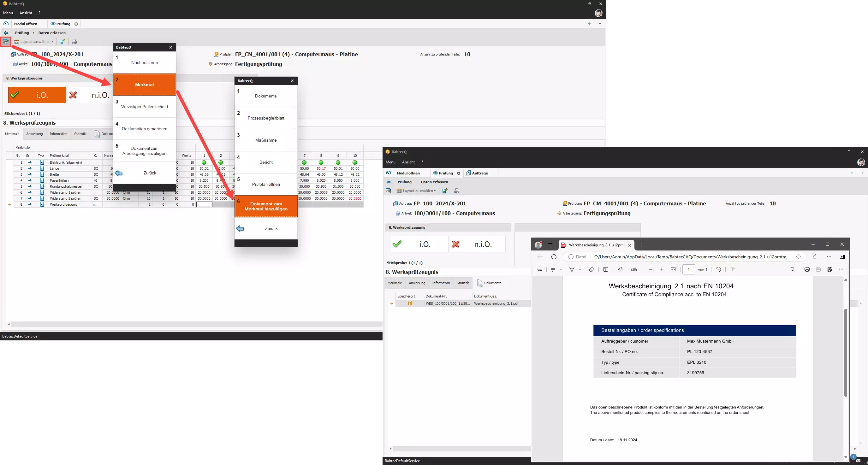Select i.O. result in front window

[419, 244]
